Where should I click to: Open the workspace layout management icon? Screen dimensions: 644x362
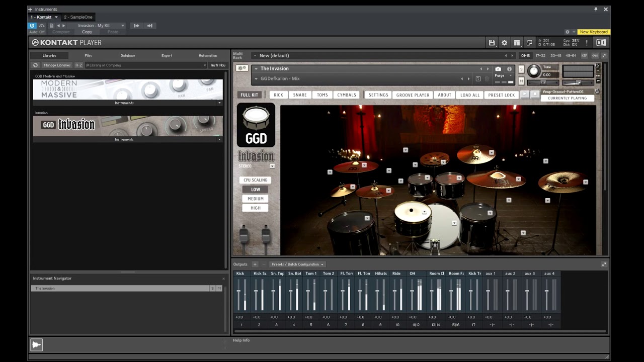(517, 43)
